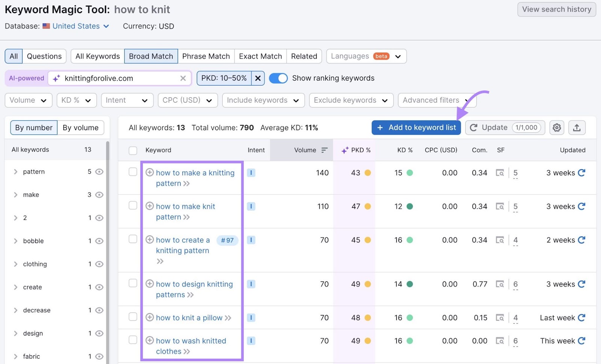Image resolution: width=601 pixels, height=364 pixels.
Task: Expand the 'decrease' keyword group
Action: click(x=16, y=310)
